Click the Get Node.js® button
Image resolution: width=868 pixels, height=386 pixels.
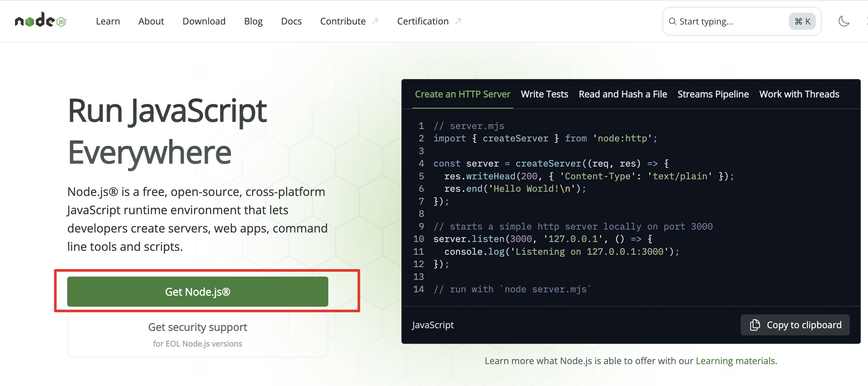click(197, 292)
